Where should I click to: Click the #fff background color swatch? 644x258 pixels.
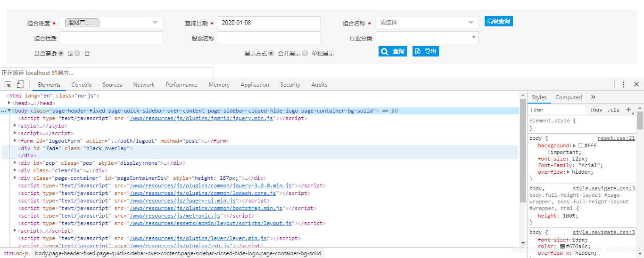pos(581,146)
